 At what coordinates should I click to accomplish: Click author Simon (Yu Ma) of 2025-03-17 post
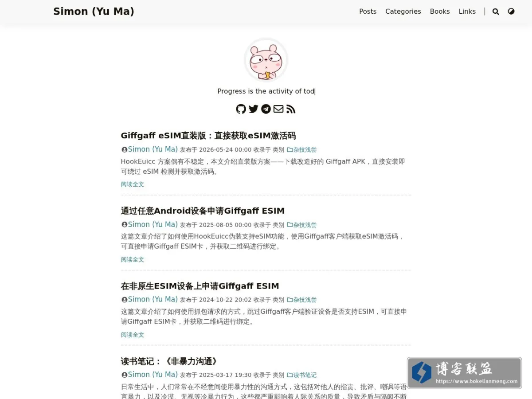(x=150, y=375)
